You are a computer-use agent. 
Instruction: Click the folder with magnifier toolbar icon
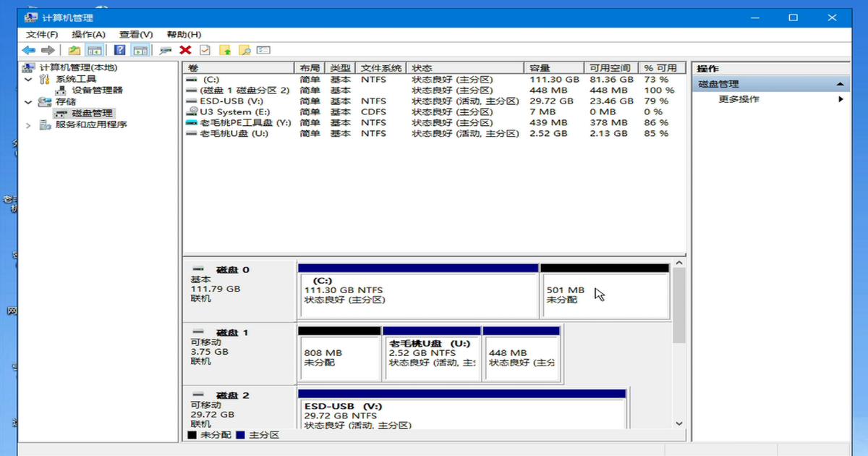(x=246, y=49)
